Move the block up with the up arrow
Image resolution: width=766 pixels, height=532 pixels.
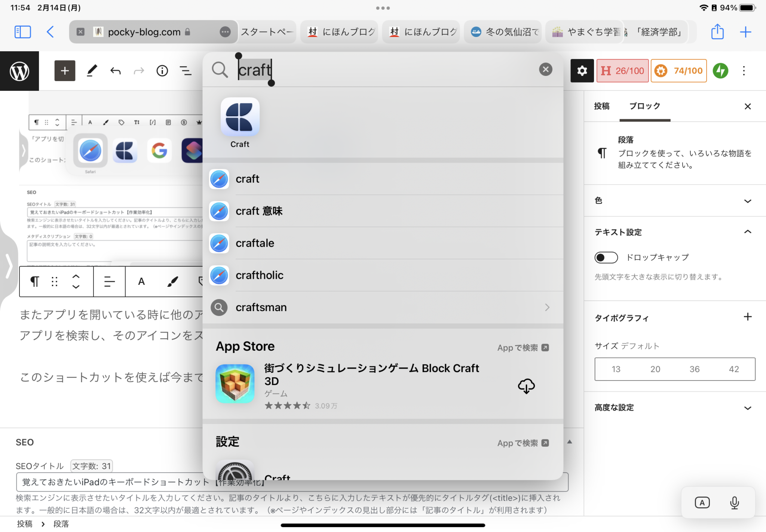click(x=76, y=276)
